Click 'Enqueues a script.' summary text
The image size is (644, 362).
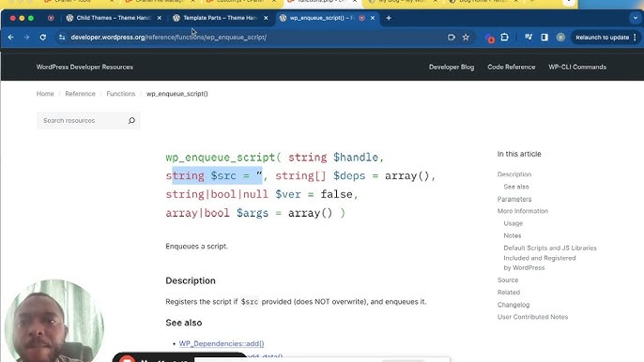click(x=196, y=247)
